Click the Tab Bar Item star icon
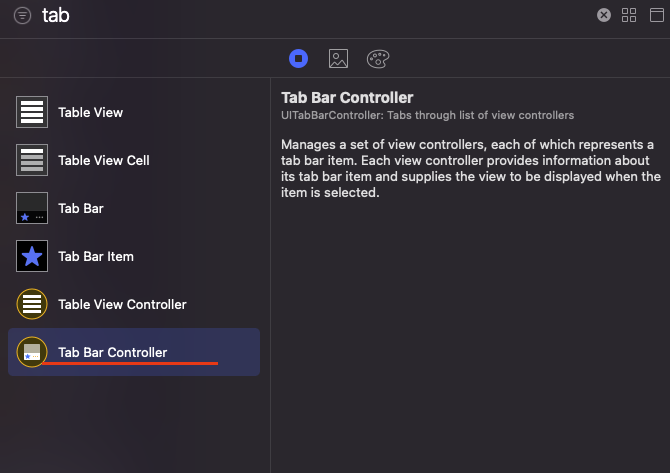Image resolution: width=670 pixels, height=473 pixels. (x=32, y=256)
